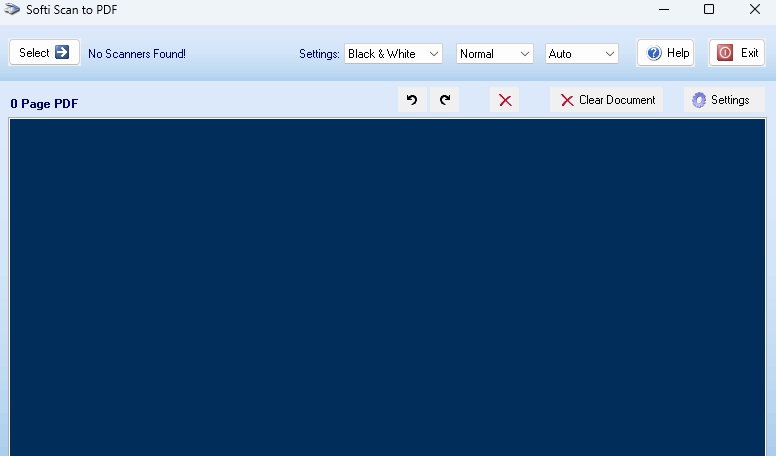Rotate page counterclockwise

[x=412, y=100]
